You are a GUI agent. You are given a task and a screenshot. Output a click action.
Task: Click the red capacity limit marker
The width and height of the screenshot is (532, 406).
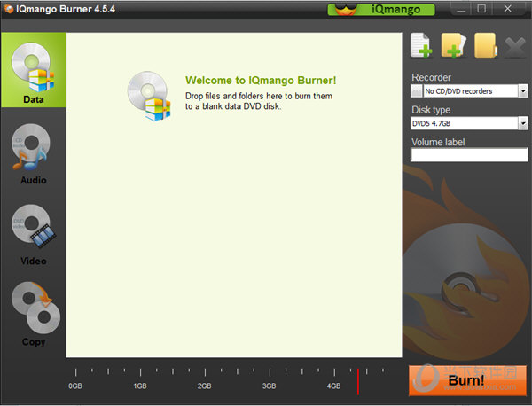[x=358, y=381]
